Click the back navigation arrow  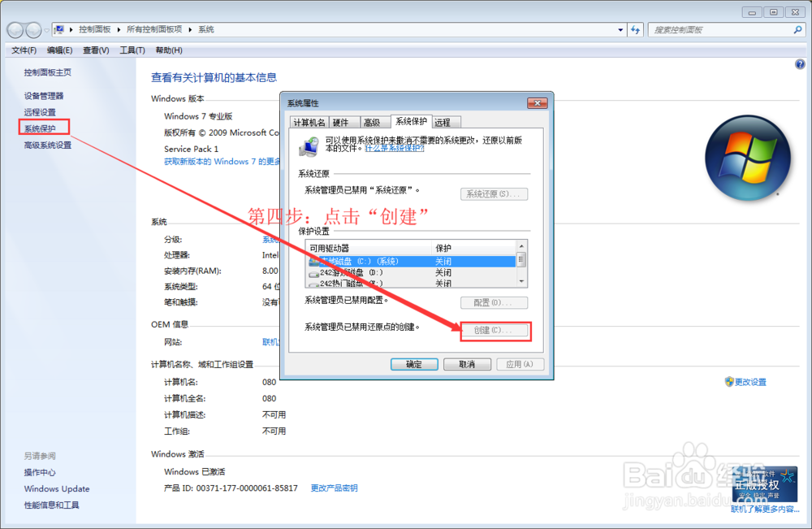(15, 30)
